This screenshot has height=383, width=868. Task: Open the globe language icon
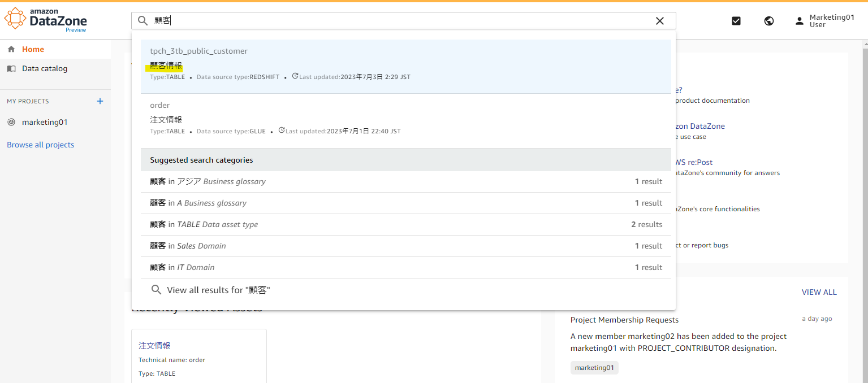pyautogui.click(x=768, y=21)
